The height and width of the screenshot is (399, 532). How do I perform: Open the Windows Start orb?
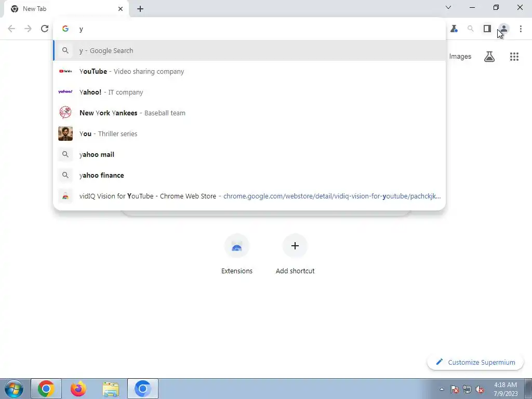point(14,389)
